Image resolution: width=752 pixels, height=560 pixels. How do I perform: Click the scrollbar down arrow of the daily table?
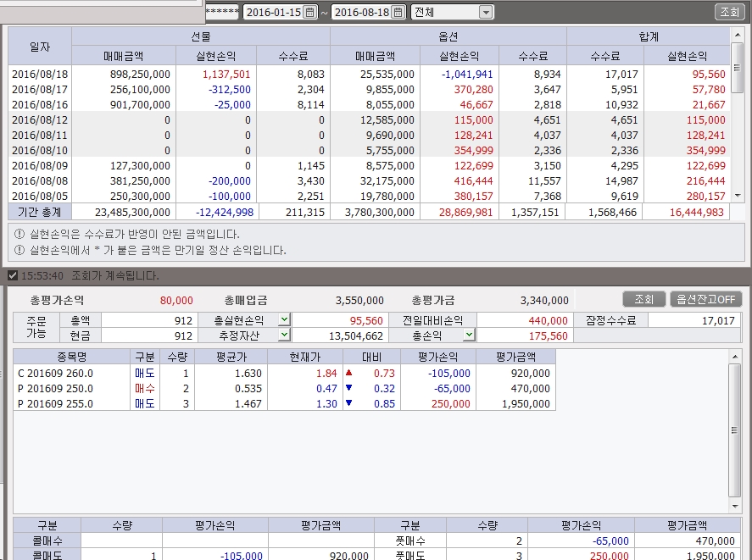pos(738,194)
